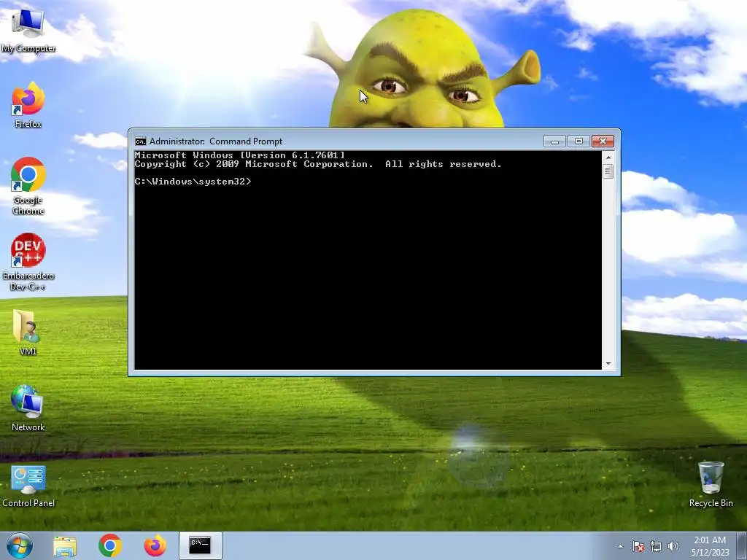The width and height of the screenshot is (747, 560).
Task: Click the Command Prompt taskbar button
Action: pyautogui.click(x=200, y=545)
